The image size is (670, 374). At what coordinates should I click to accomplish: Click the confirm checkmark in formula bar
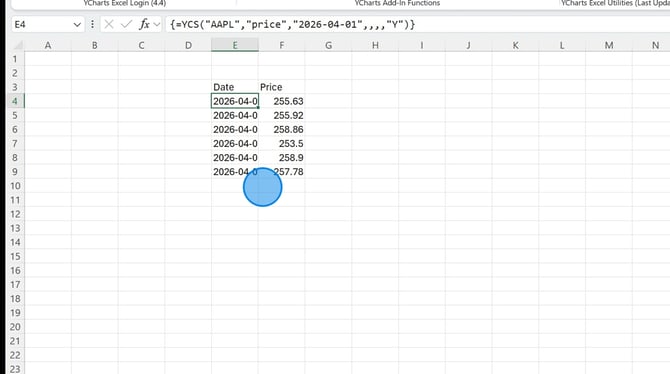pyautogui.click(x=126, y=24)
